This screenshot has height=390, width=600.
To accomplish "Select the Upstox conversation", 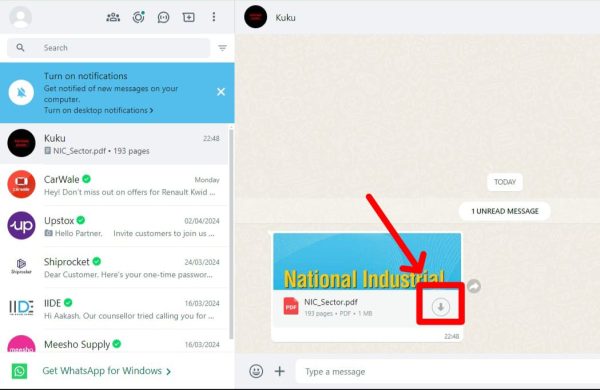I will 114,227.
